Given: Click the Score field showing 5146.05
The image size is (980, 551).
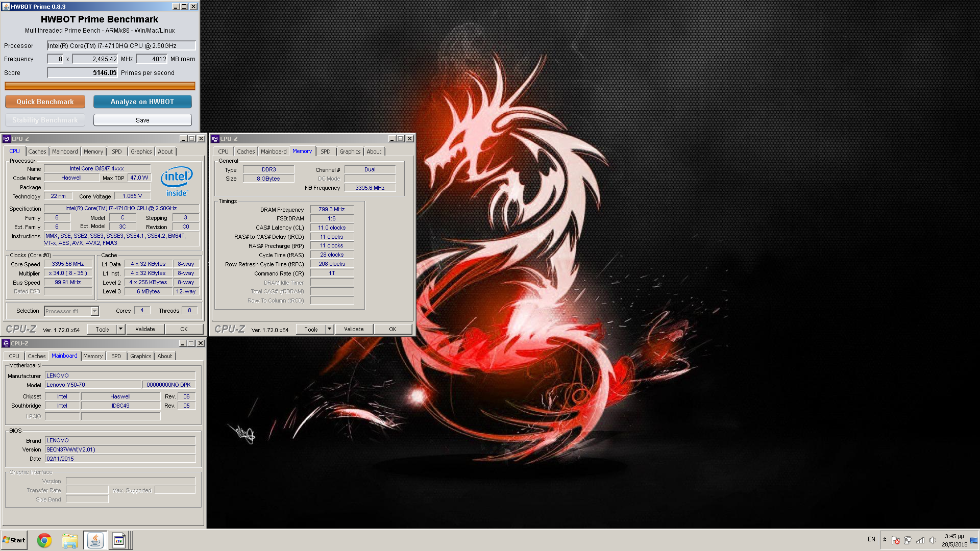Looking at the screenshot, I should (x=83, y=72).
